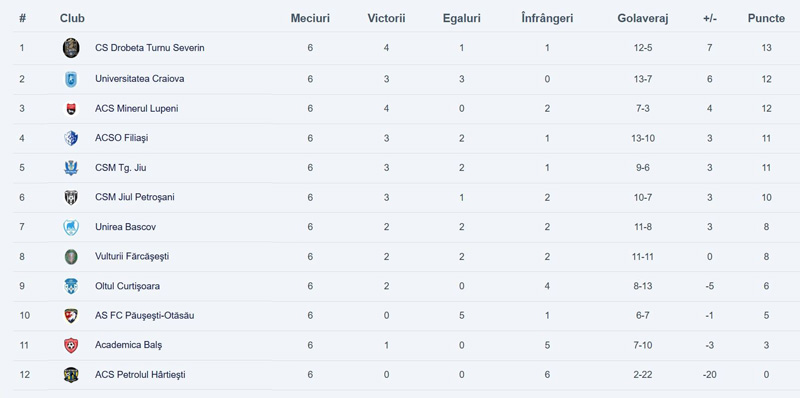This screenshot has width=800, height=398.
Task: Click the Golaveraj column header
Action: pyautogui.click(x=643, y=18)
